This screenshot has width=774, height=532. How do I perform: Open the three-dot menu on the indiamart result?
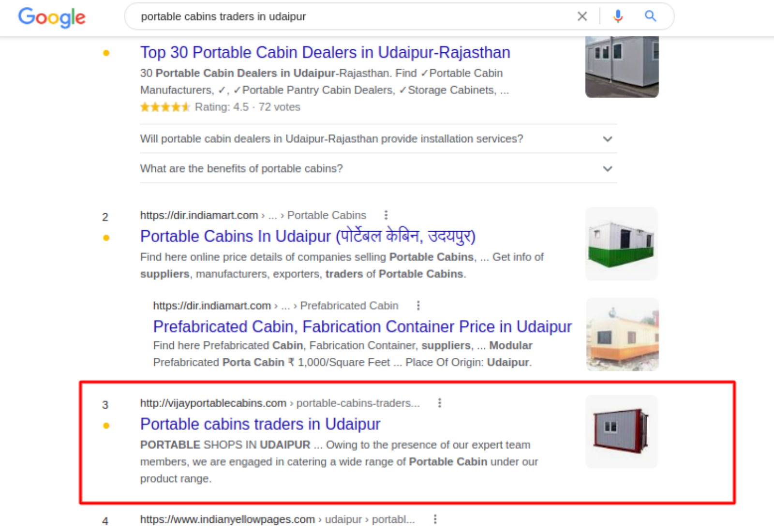386,215
